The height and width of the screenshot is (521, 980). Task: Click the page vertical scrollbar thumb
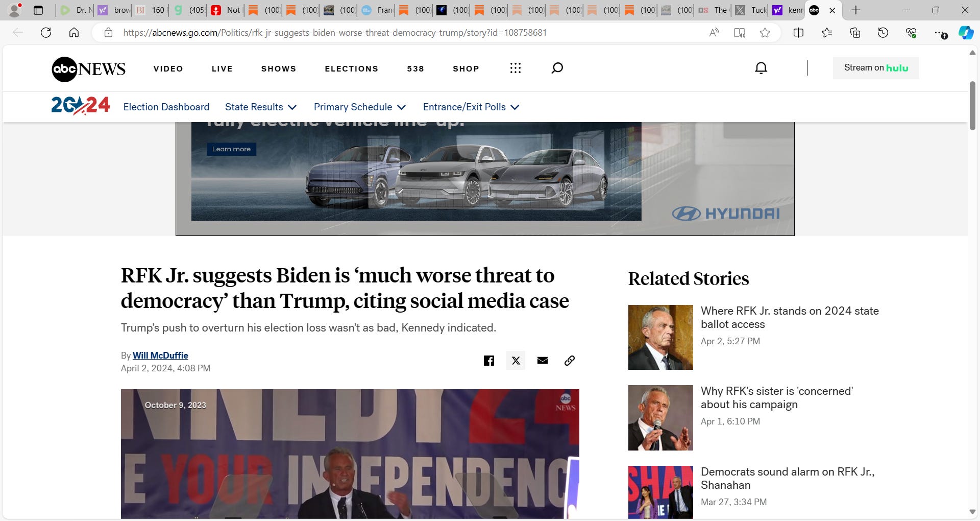pos(972,105)
